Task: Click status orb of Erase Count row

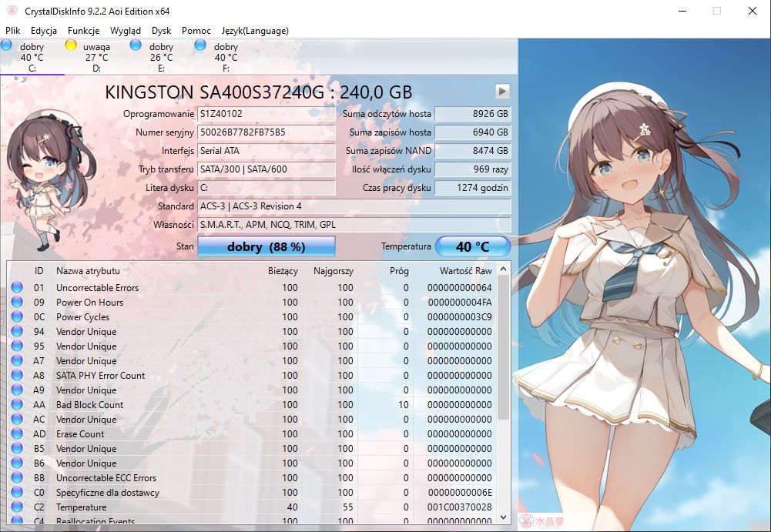Action: pos(17,433)
